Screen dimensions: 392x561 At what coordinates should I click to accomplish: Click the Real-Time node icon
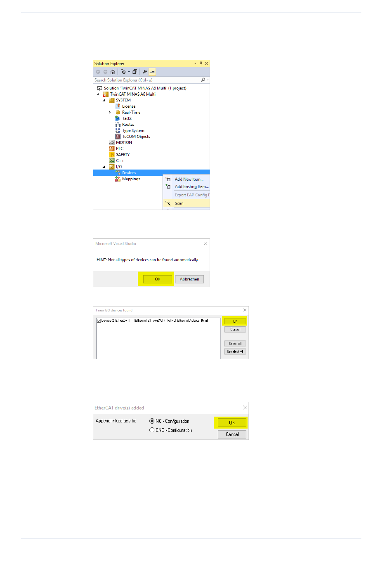[118, 112]
